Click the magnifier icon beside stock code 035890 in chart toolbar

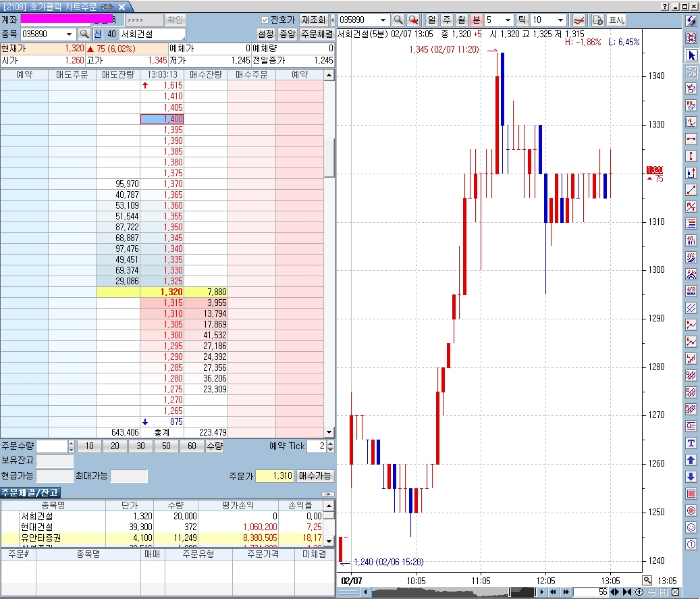pos(398,20)
